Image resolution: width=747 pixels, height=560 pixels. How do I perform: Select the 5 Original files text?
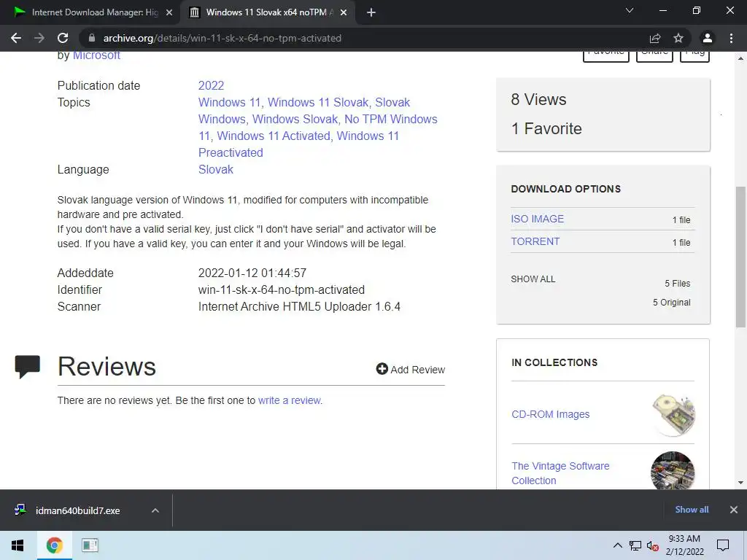point(672,303)
